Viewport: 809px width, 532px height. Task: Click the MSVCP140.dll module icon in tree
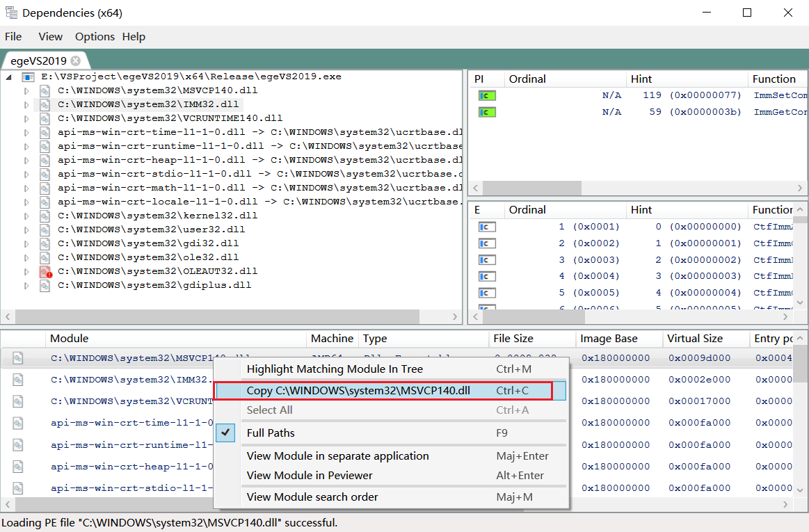[x=45, y=91]
